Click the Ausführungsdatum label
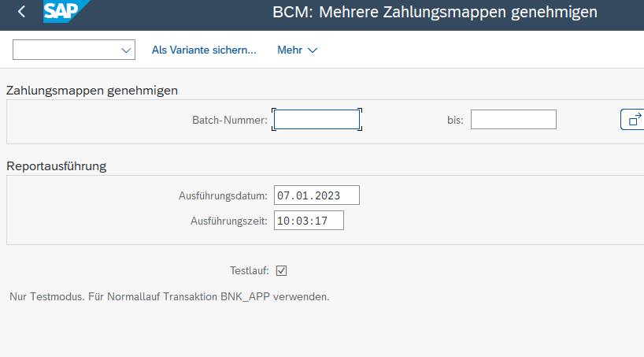This screenshot has height=357, width=644. 224,195
